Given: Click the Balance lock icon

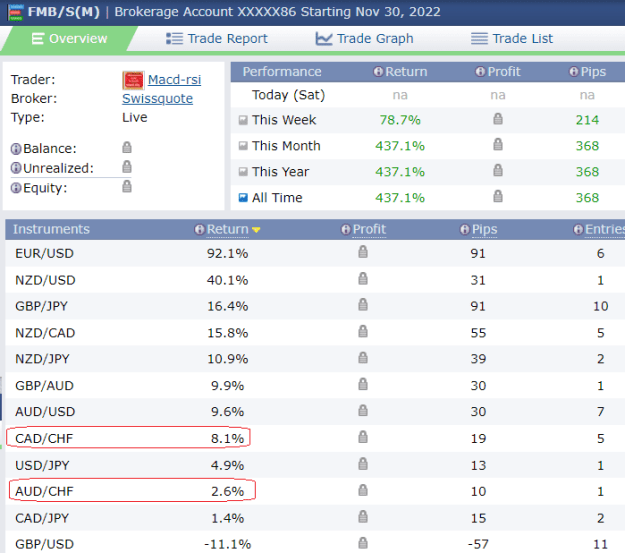Looking at the screenshot, I should coord(127,147).
